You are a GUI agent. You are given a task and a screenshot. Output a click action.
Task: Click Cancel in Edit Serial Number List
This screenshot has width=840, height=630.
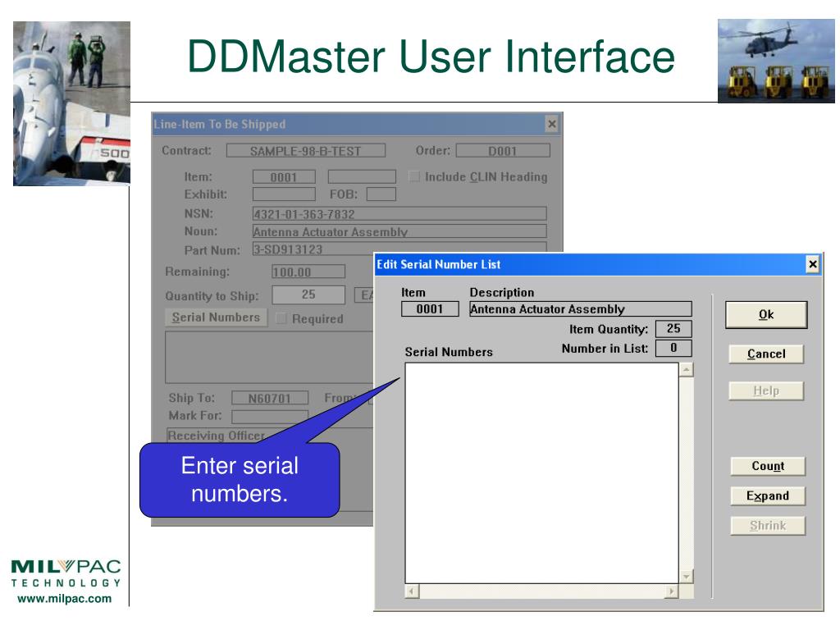(766, 354)
